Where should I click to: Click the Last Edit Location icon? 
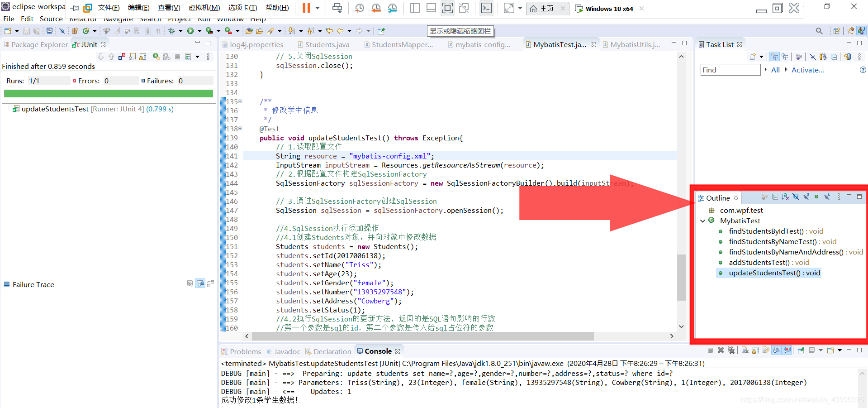[x=329, y=31]
